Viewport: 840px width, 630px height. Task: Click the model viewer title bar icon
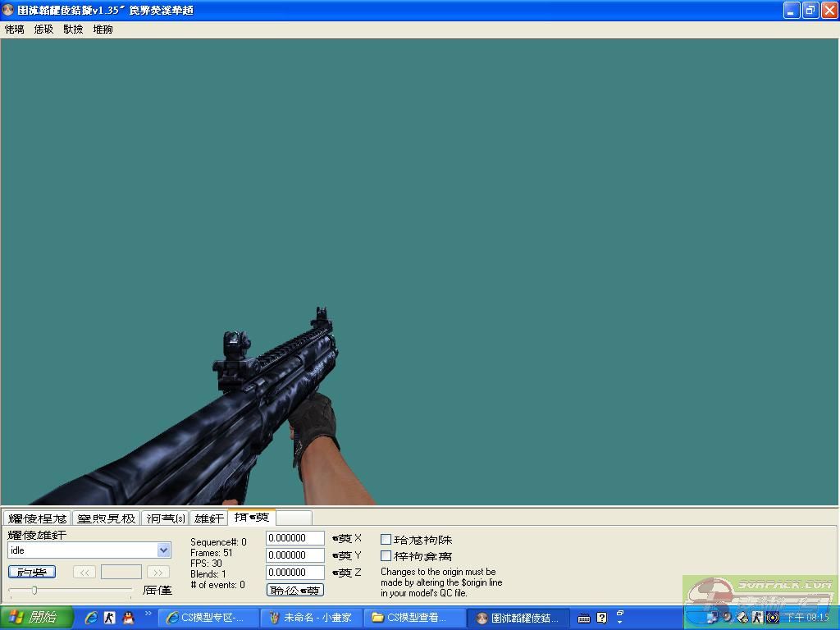pyautogui.click(x=9, y=11)
